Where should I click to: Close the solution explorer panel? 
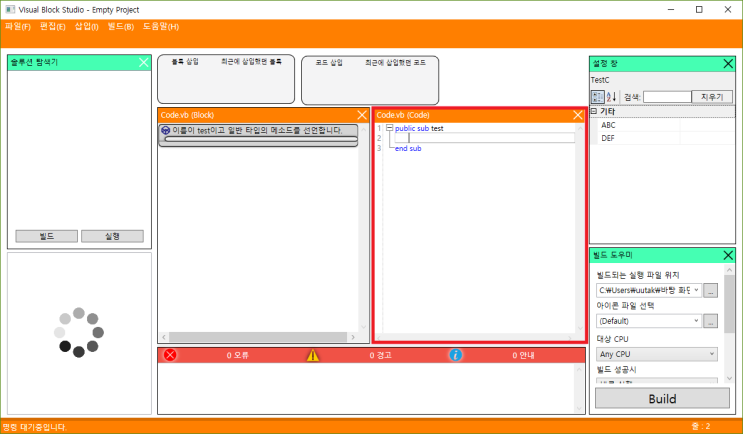(144, 63)
